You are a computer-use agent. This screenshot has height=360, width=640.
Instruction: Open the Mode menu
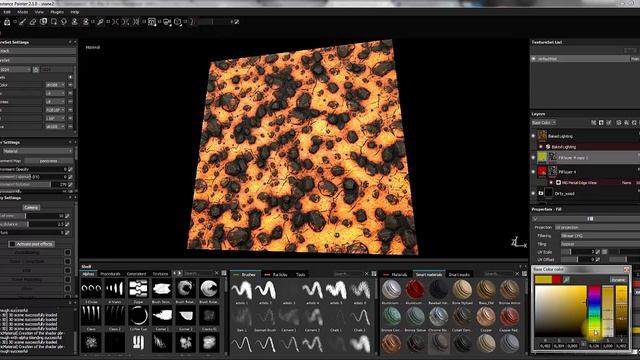(22, 12)
